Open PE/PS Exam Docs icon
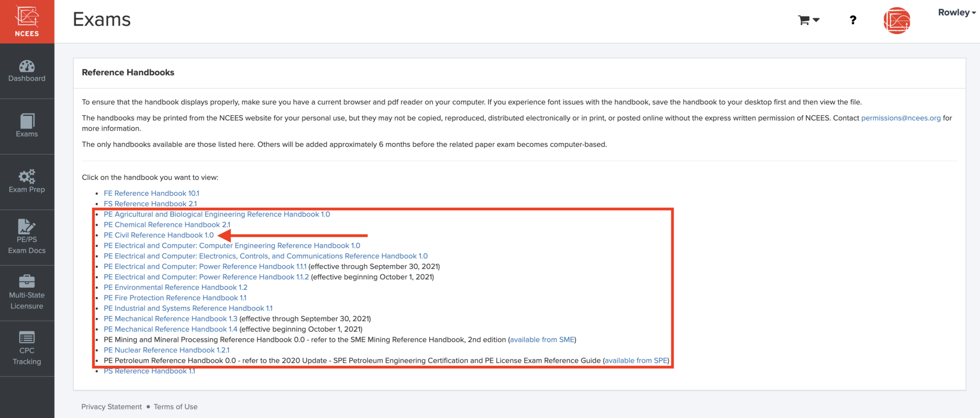Screen dimensions: 980x418 [27, 226]
